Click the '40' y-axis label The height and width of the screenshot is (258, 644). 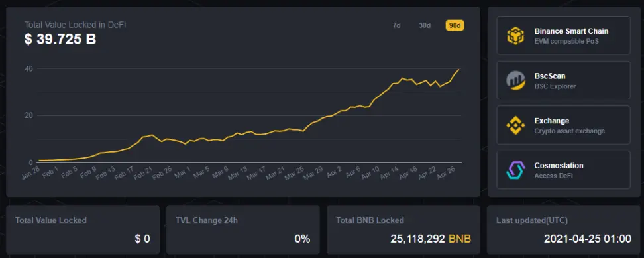click(x=28, y=68)
